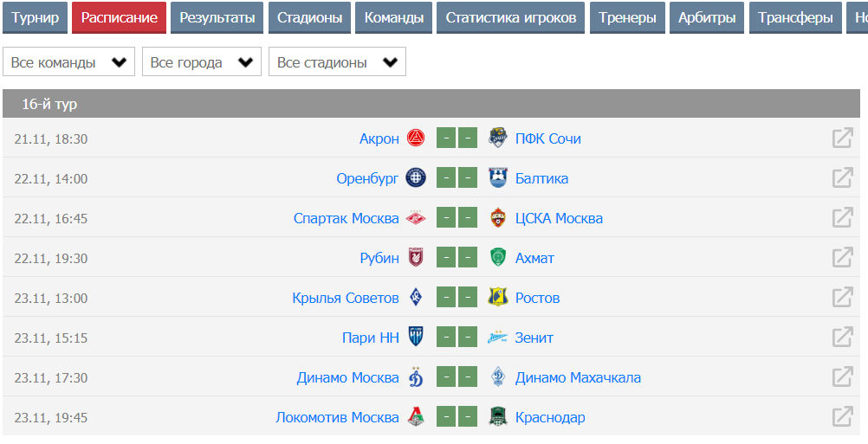Open the Статистика игроков tab
The width and height of the screenshot is (868, 444).
[511, 17]
